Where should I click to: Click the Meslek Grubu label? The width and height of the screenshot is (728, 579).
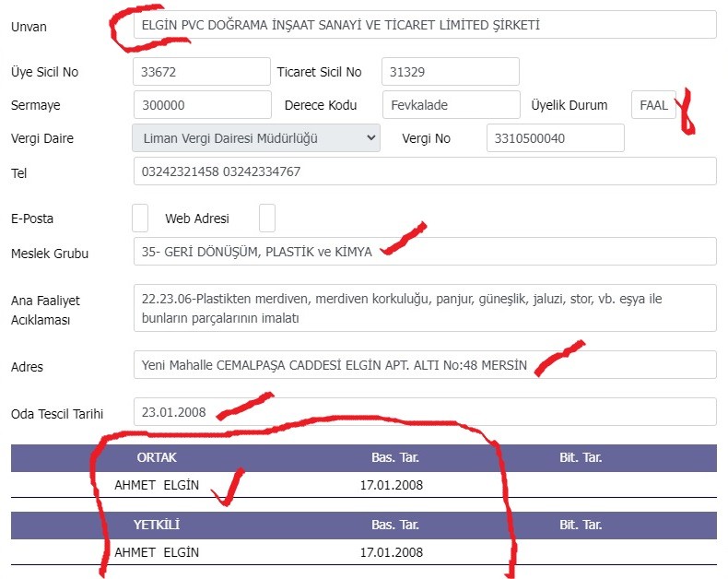coord(50,254)
